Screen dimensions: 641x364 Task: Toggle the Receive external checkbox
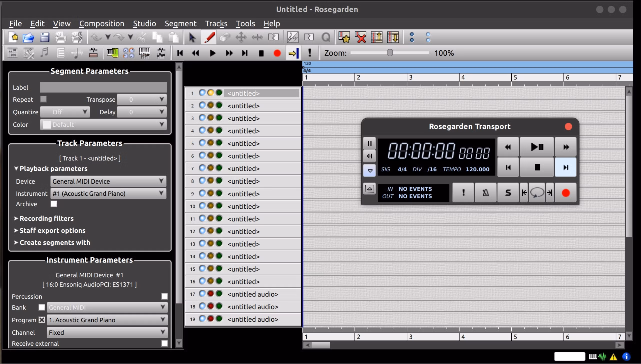(164, 343)
